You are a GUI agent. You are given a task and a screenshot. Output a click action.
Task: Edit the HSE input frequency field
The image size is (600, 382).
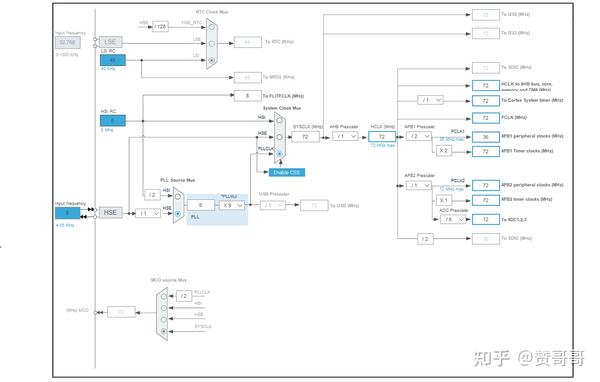(x=68, y=213)
